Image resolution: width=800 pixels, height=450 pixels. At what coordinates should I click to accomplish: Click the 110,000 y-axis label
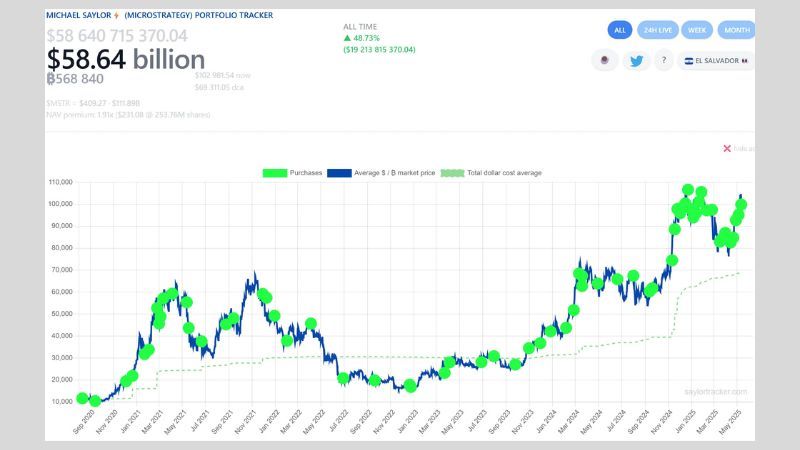click(60, 182)
